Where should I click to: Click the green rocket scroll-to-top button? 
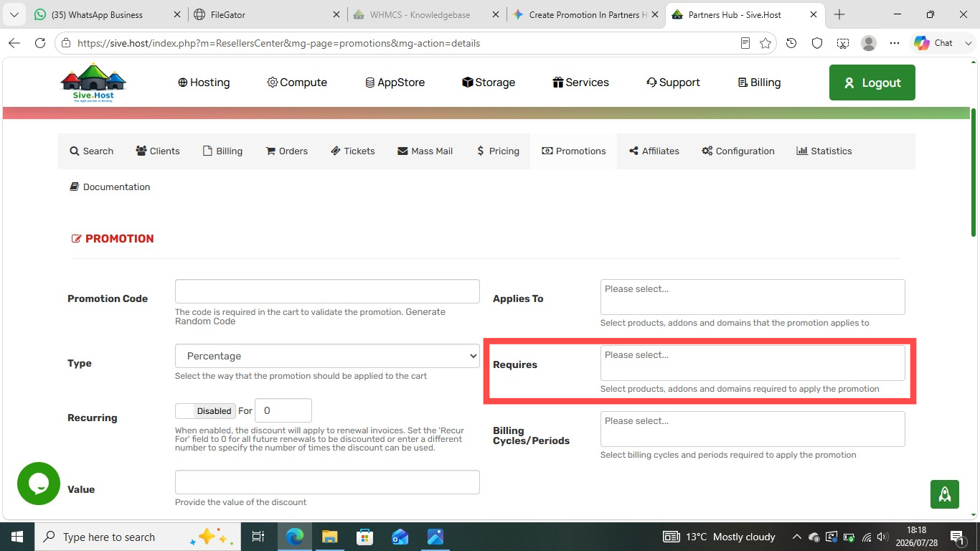coord(945,494)
